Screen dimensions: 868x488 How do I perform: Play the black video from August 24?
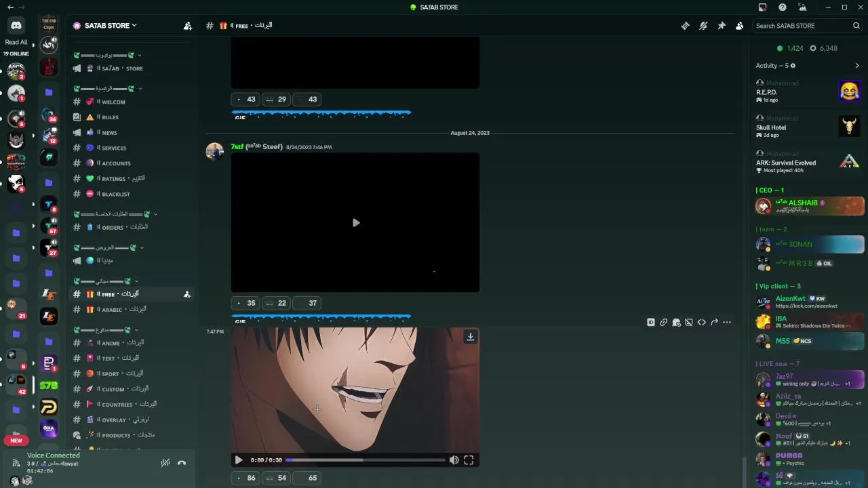click(355, 223)
